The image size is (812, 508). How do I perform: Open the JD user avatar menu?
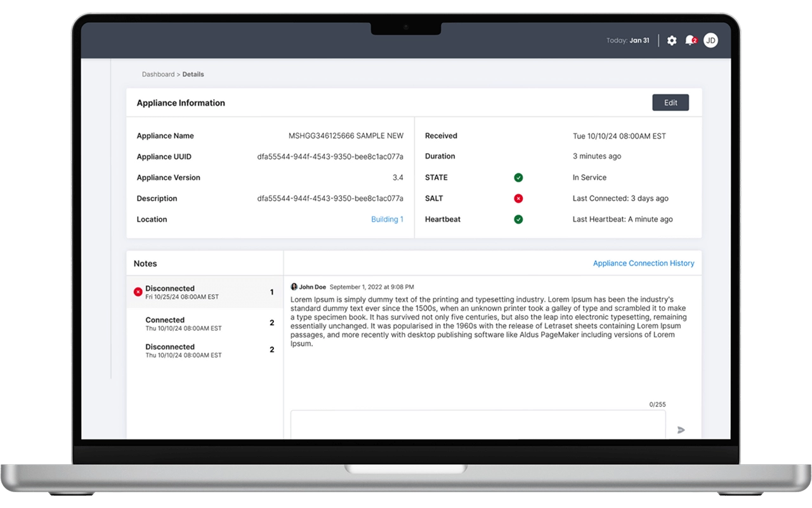point(710,41)
